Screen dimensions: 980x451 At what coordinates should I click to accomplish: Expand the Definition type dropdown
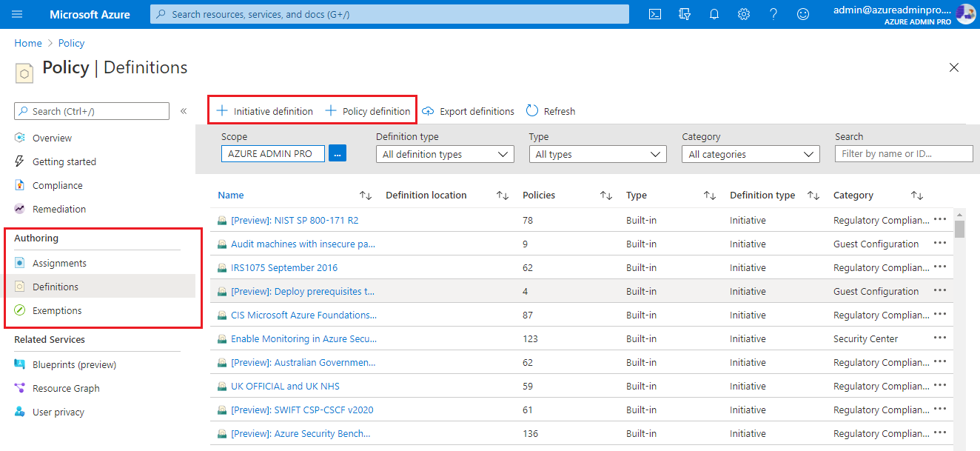tap(445, 154)
